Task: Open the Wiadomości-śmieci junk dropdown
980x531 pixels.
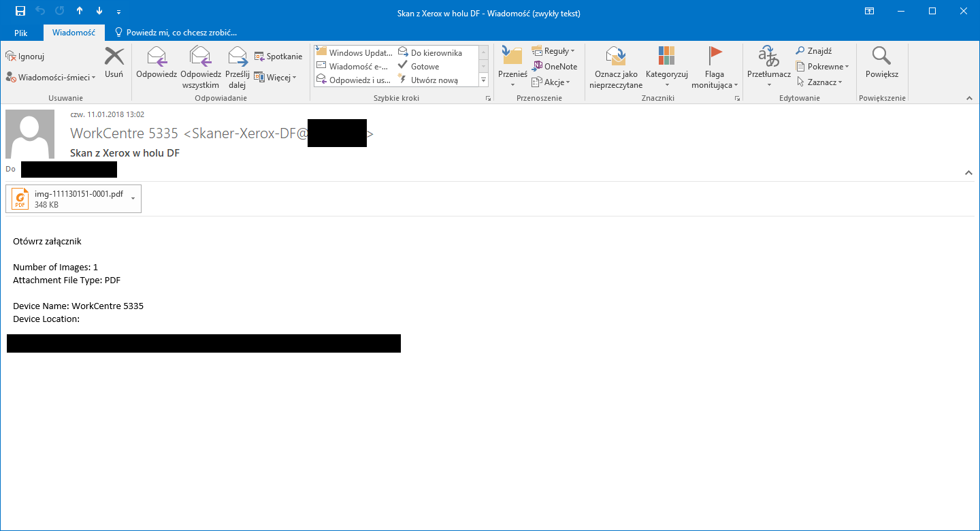Action: (51, 77)
